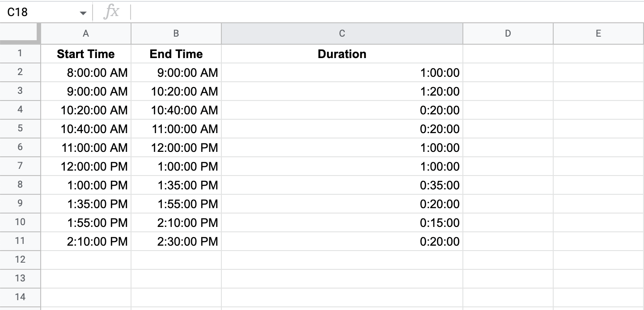Select End Time cell 9:00:00 AM in row 2
The width and height of the screenshot is (644, 310).
click(x=176, y=72)
